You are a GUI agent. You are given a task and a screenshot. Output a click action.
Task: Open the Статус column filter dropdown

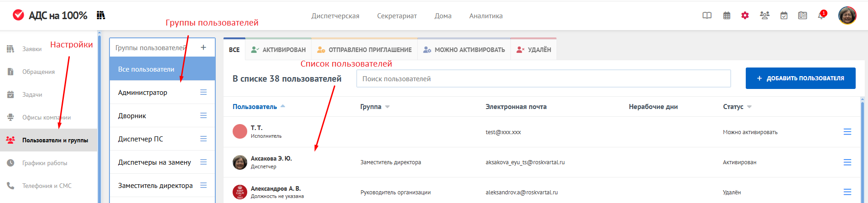pos(749,107)
